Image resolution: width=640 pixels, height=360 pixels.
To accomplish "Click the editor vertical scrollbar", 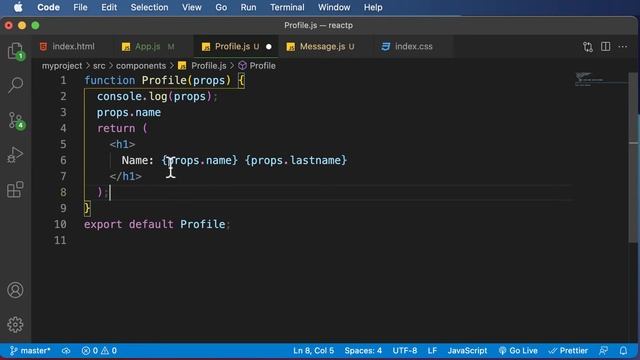I will [633, 159].
